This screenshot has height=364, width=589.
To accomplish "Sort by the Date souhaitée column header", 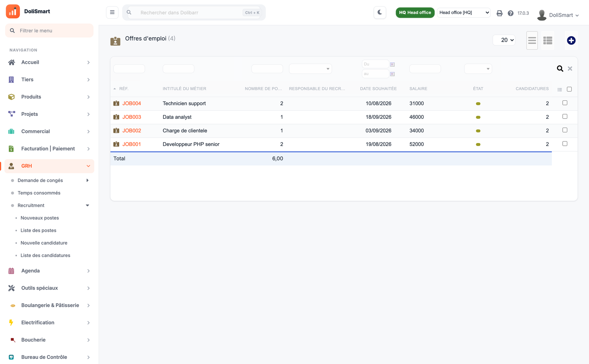I will pyautogui.click(x=378, y=89).
